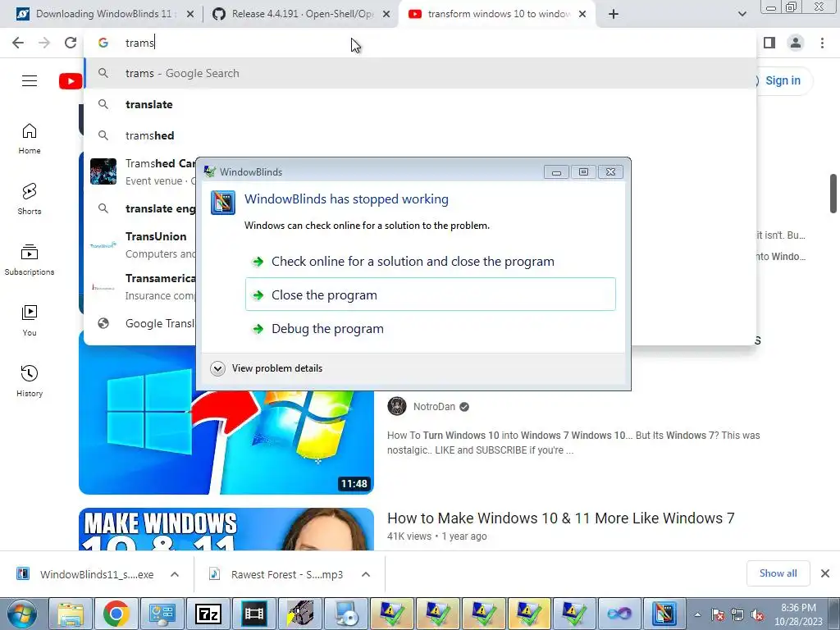Pick the Tramshed event venue suggestion

pos(141,171)
